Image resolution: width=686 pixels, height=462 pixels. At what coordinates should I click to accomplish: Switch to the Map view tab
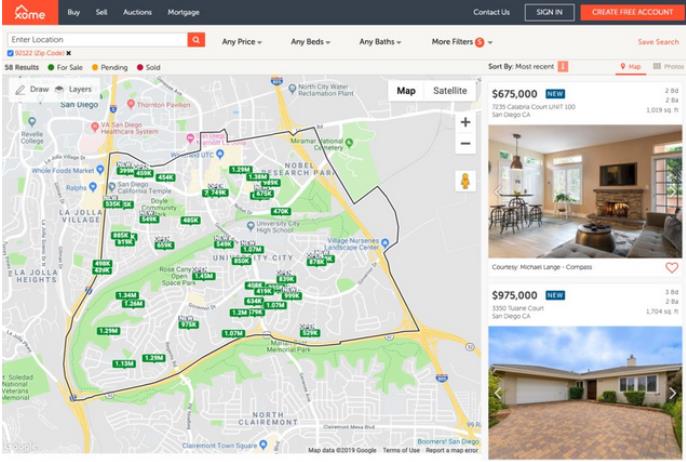630,66
